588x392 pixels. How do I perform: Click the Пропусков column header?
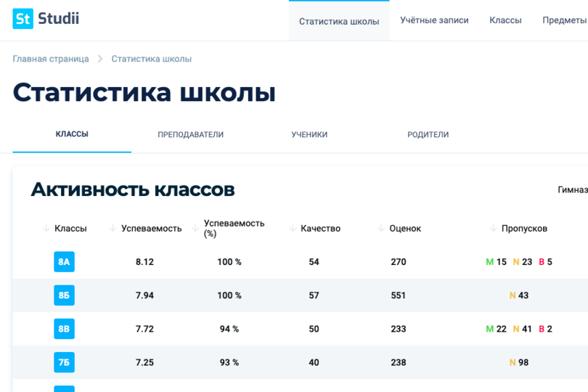click(x=525, y=229)
